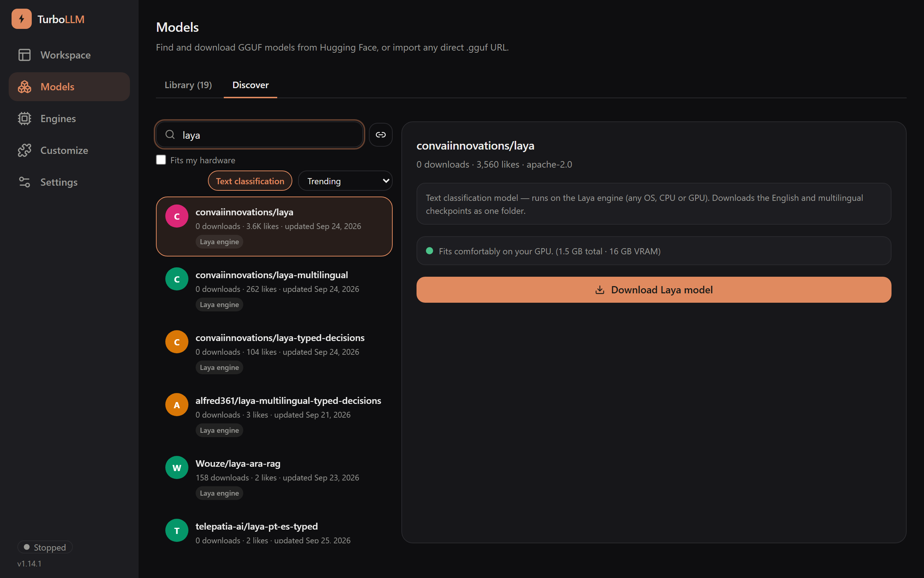924x578 pixels.
Task: Select the Discover tab
Action: pyautogui.click(x=250, y=85)
